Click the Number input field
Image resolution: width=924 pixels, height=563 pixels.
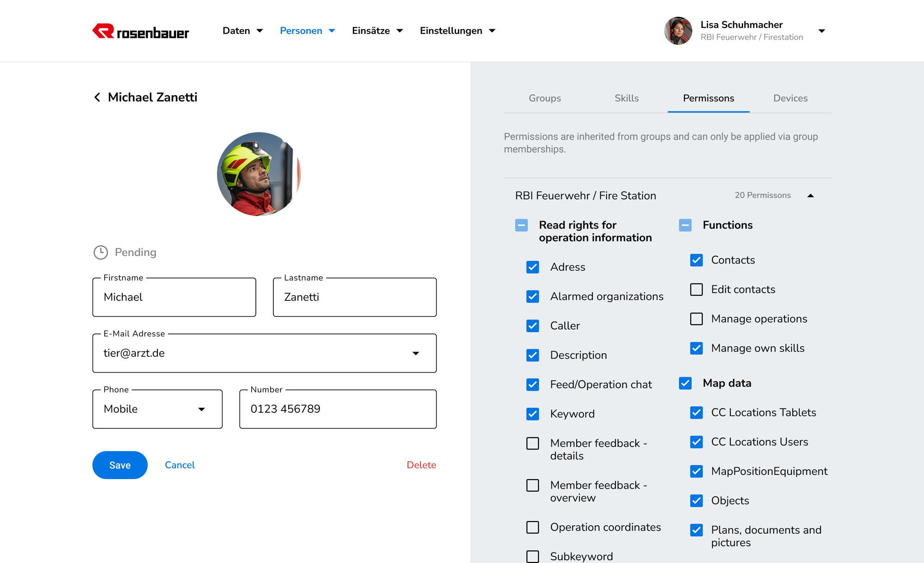point(337,409)
